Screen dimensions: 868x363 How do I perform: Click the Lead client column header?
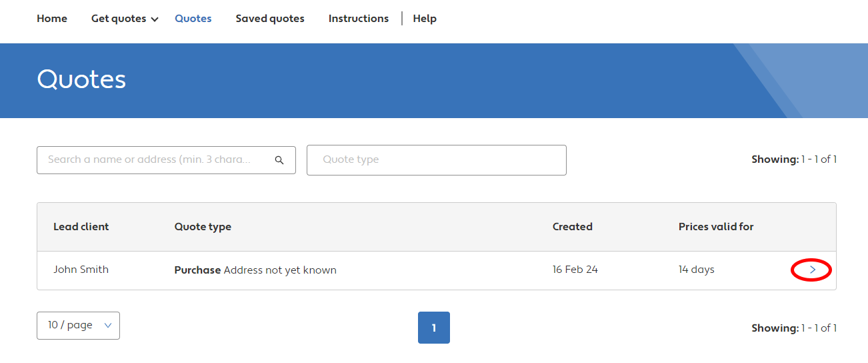(81, 227)
